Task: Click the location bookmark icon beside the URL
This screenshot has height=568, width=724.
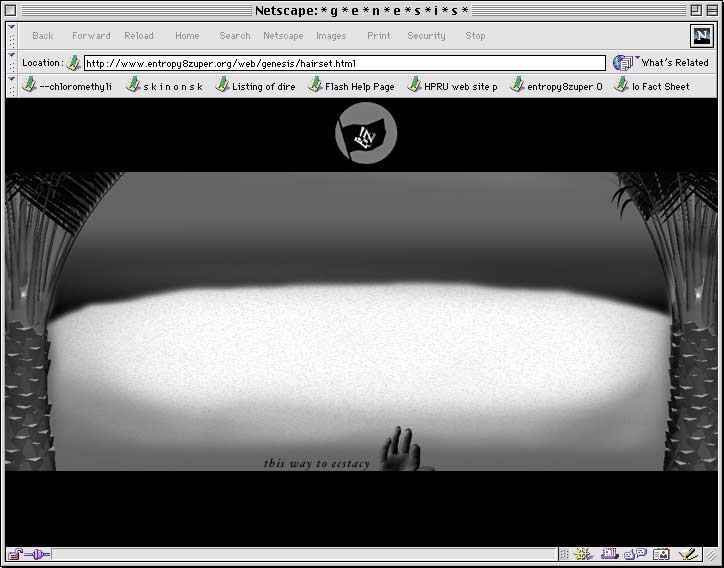Action: coord(73,63)
